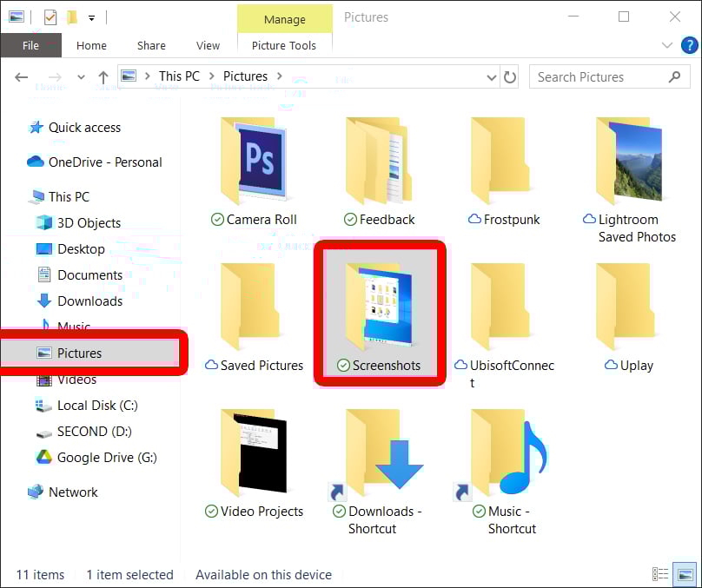Switch to the Share ribbon tab
Viewport: 702px width, 588px height.
pyautogui.click(x=150, y=45)
